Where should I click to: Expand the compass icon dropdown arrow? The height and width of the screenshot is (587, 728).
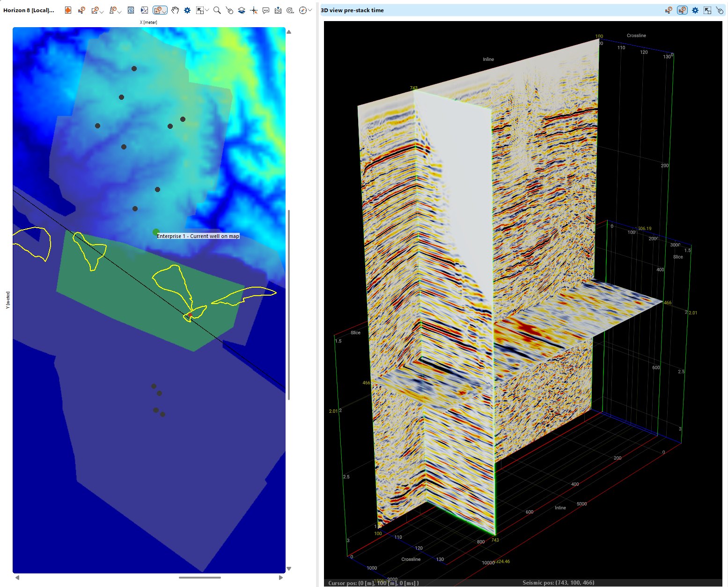[x=310, y=10]
